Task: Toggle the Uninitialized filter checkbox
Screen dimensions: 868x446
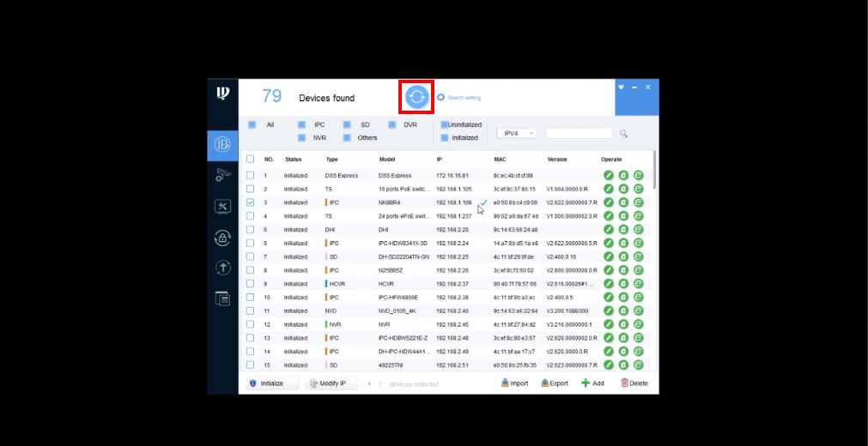Action: point(444,125)
